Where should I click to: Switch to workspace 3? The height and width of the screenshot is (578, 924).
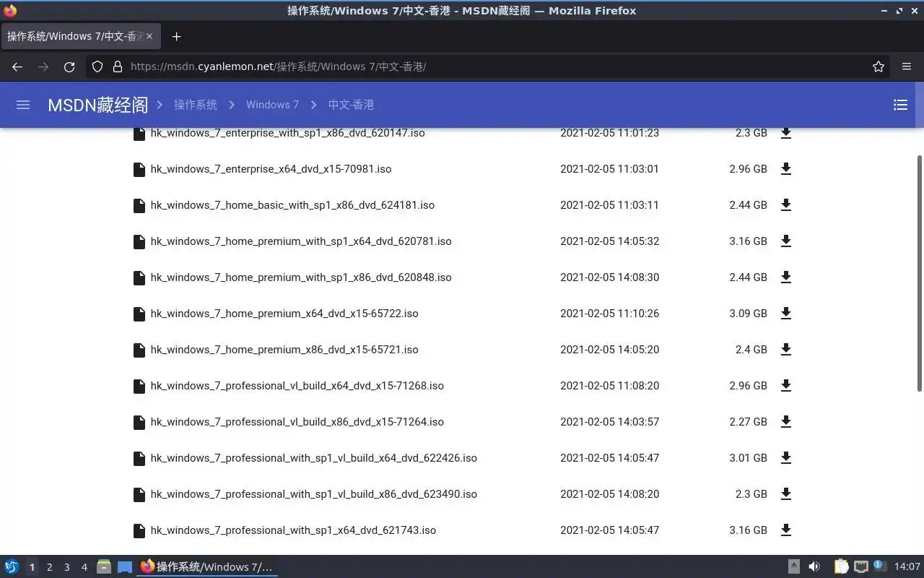tap(66, 567)
